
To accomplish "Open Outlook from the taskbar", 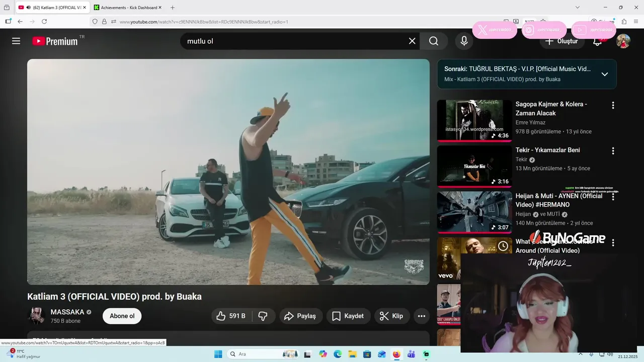I will (x=382, y=354).
